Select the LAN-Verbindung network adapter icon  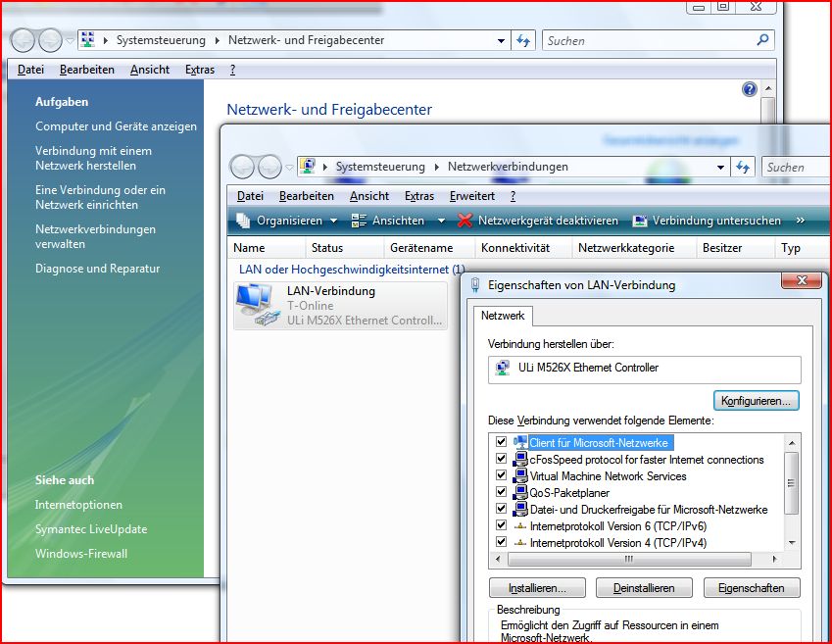click(x=259, y=305)
